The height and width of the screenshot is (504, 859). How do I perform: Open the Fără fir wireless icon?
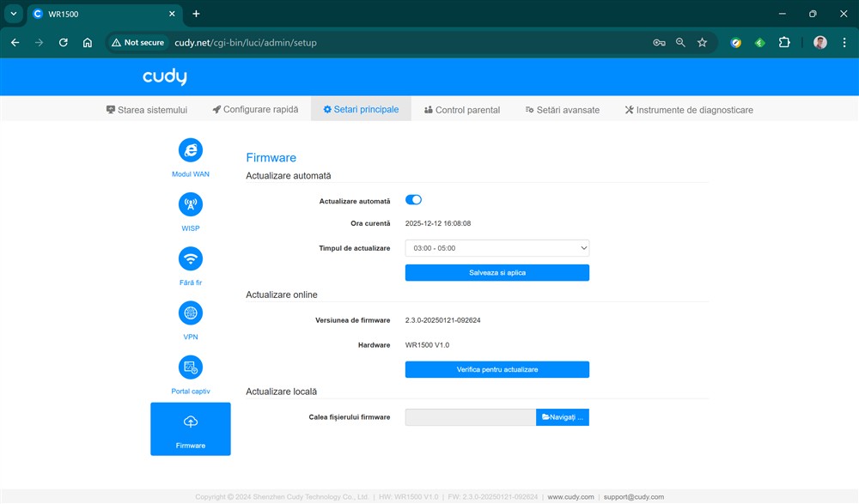[x=190, y=258]
